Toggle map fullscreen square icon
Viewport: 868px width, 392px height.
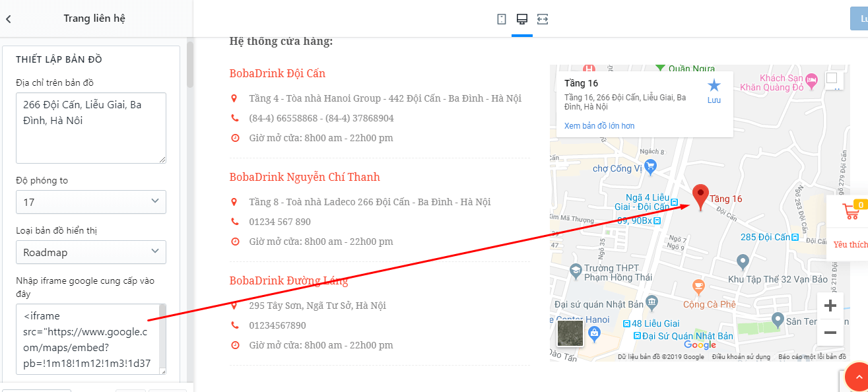[x=831, y=79]
